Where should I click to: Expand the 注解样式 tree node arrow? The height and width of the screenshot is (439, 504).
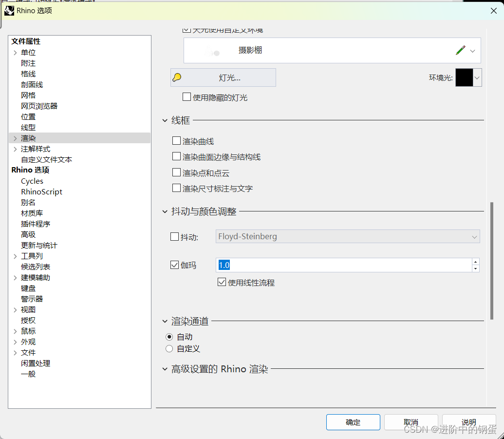[x=15, y=149]
